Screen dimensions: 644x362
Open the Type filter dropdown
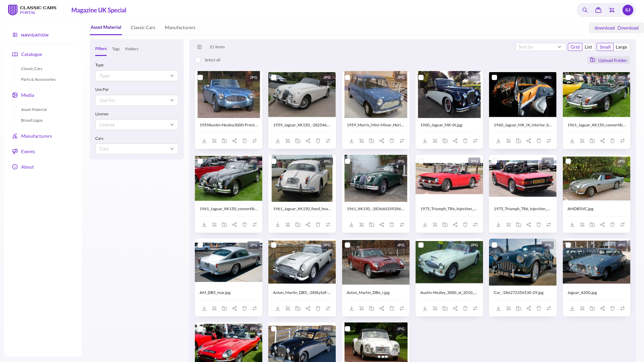coord(137,76)
